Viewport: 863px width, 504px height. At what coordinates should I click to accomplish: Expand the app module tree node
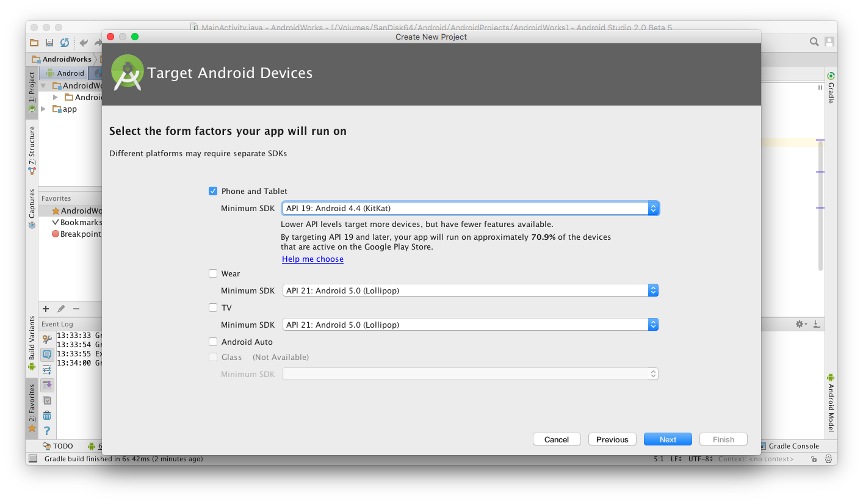click(x=43, y=109)
